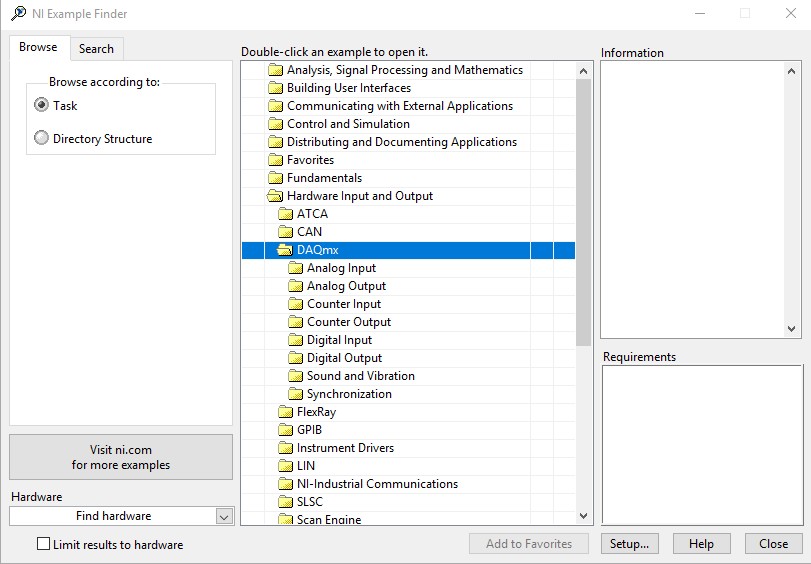Click the example tree scroll up arrow
The width and height of the screenshot is (811, 564).
pos(583,71)
